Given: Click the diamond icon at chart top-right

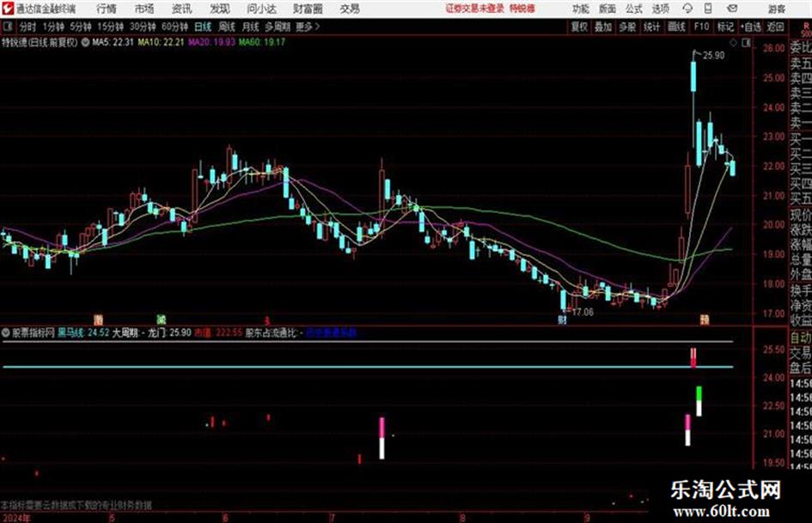Looking at the screenshot, I should pyautogui.click(x=733, y=43).
